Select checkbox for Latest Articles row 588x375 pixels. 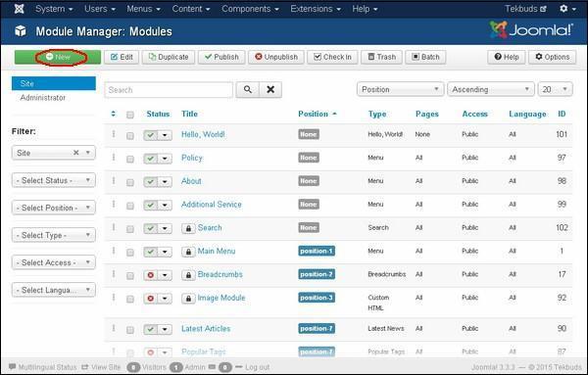(x=130, y=330)
